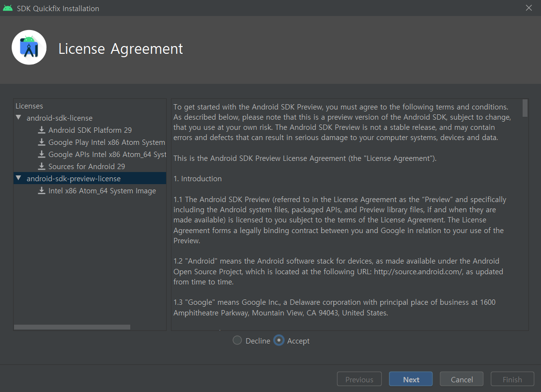Click the Licenses heading label
The width and height of the screenshot is (541, 392).
click(x=30, y=106)
